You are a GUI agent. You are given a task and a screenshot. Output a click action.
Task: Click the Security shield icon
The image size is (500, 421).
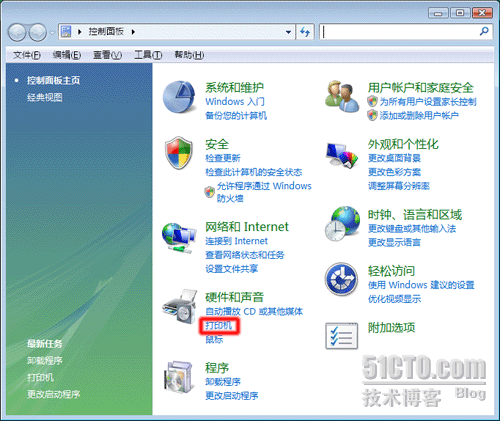tap(179, 153)
